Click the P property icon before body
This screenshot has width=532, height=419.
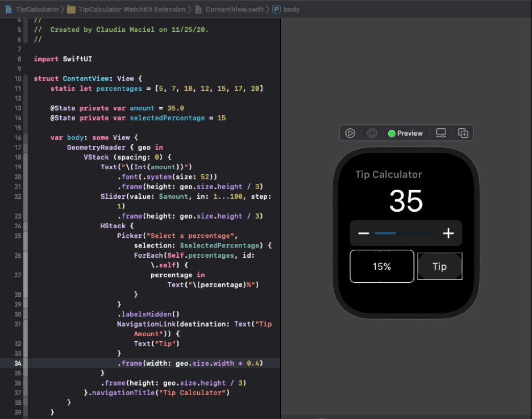coord(277,9)
